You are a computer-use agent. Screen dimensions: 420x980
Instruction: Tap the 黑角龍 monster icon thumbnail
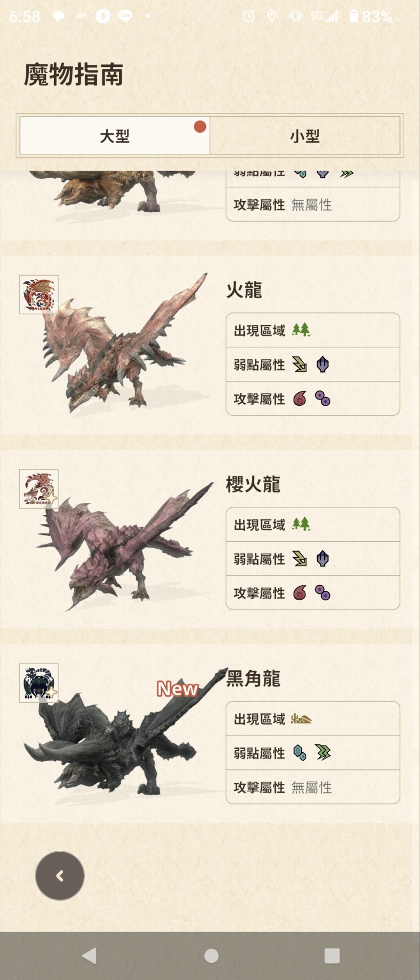[39, 683]
